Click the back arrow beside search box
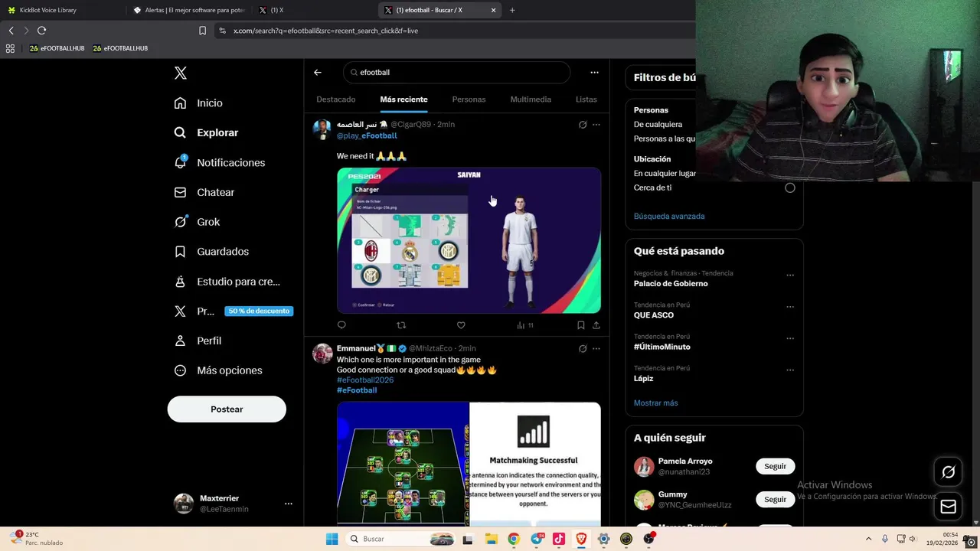 click(x=318, y=73)
